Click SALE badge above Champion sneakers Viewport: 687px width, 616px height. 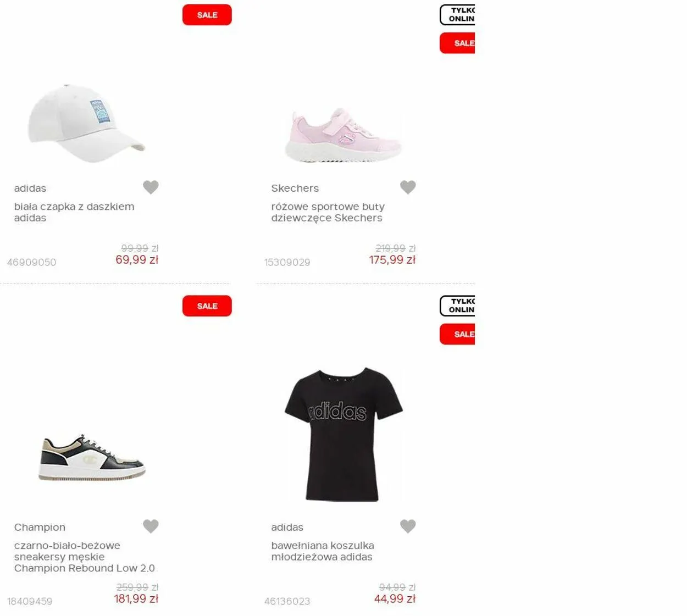tap(207, 306)
